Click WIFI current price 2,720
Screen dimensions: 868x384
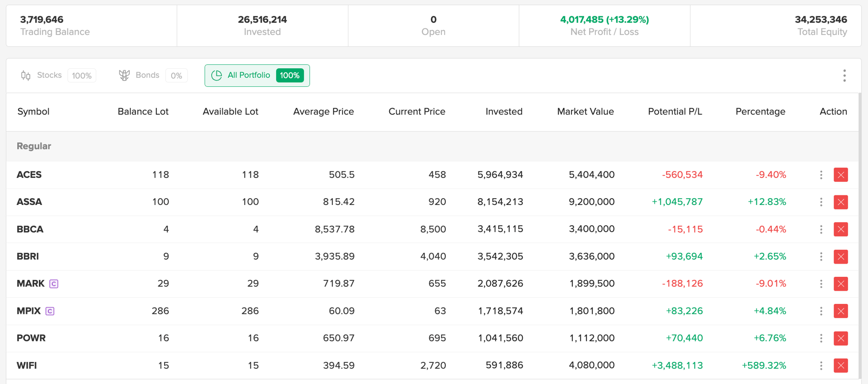(x=433, y=365)
